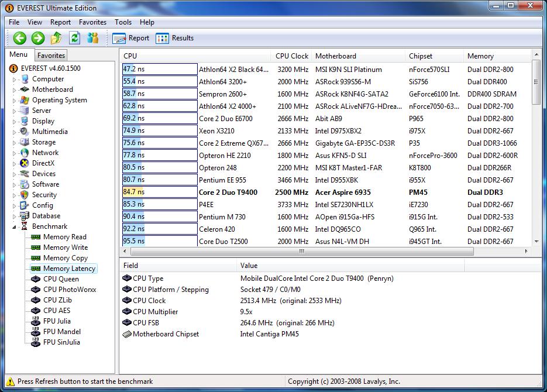The width and height of the screenshot is (547, 392).
Task: Select the Network globe icon
Action: click(25, 153)
